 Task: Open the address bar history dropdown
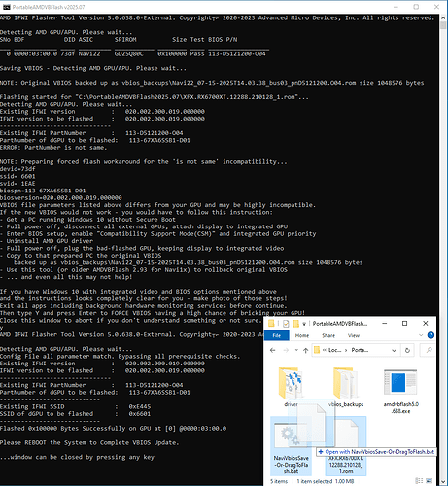[x=394, y=350]
